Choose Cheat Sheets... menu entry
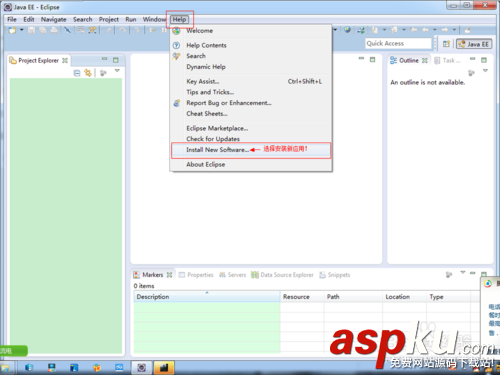The height and width of the screenshot is (375, 500). click(251, 113)
